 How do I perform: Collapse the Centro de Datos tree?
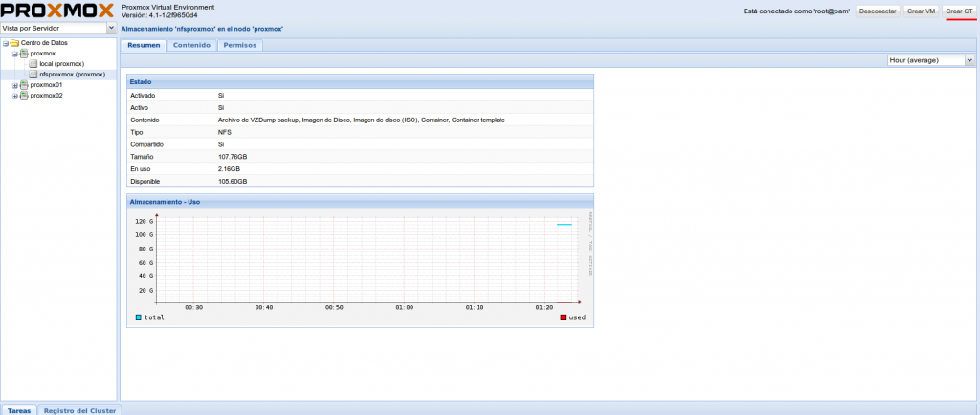tap(5, 43)
